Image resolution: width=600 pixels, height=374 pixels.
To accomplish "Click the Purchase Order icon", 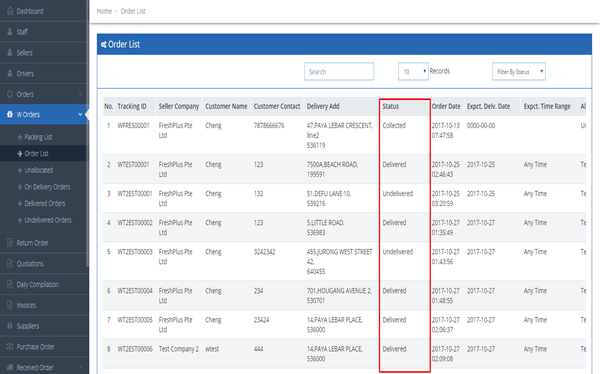I will (10, 346).
